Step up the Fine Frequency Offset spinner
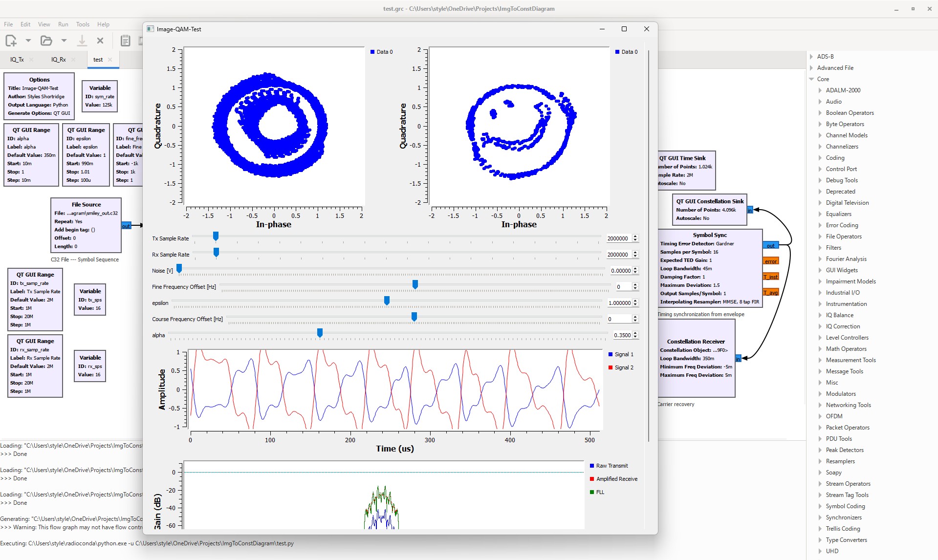This screenshot has width=938, height=560. tap(635, 285)
